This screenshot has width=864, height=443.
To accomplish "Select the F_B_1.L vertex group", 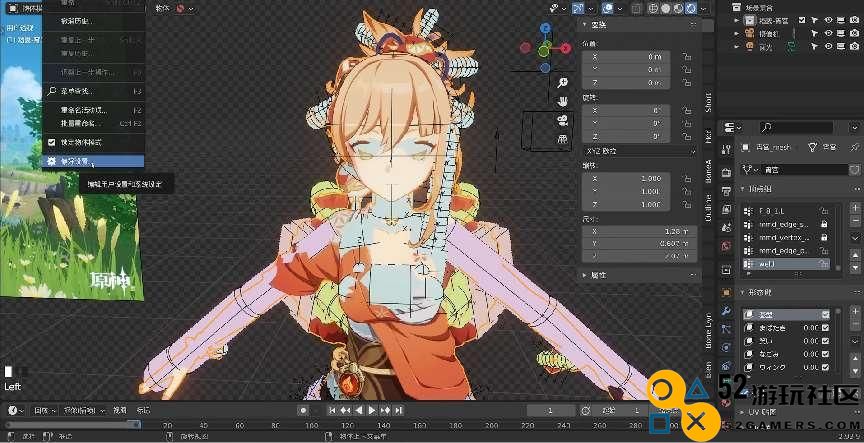I will click(x=786, y=211).
